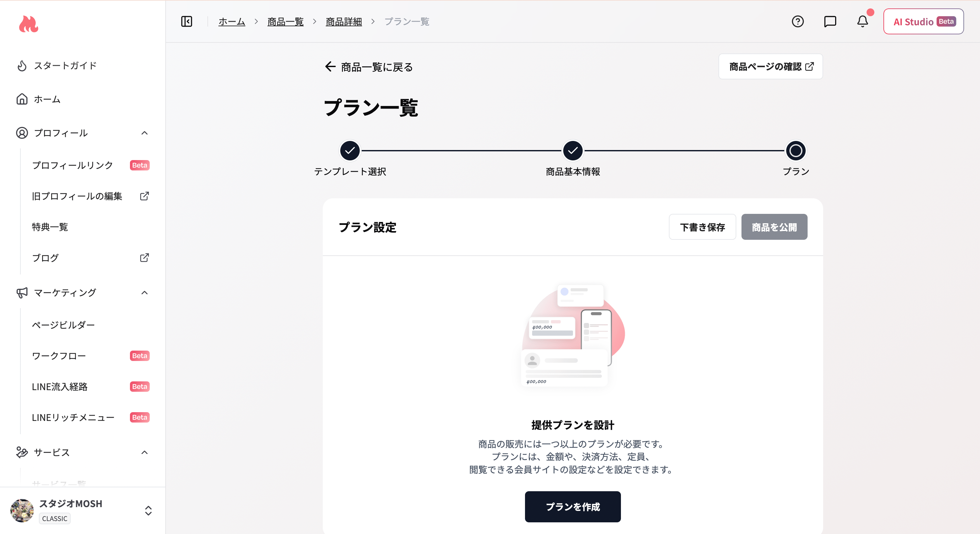Click the プラン step circle
980x534 pixels.
click(796, 151)
